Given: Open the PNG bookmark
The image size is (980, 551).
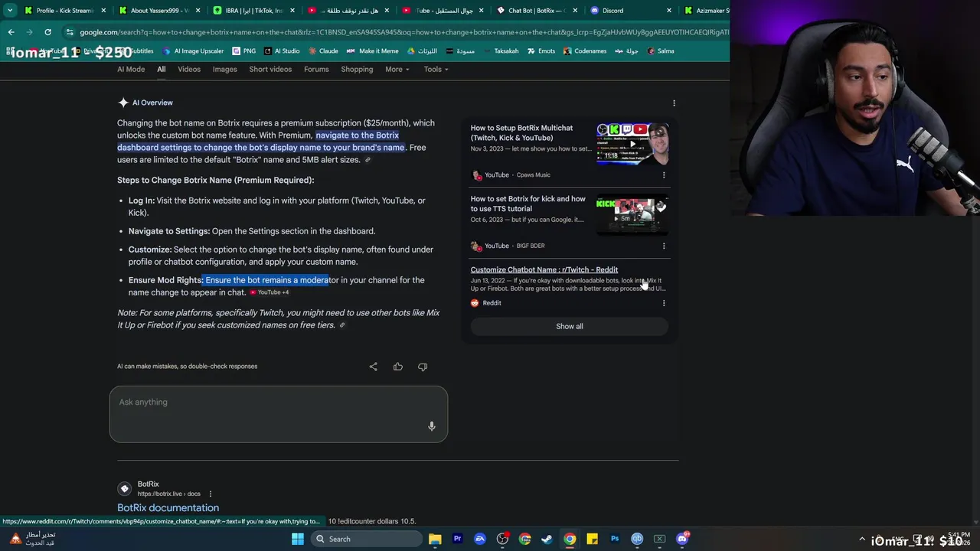Looking at the screenshot, I should tap(244, 51).
